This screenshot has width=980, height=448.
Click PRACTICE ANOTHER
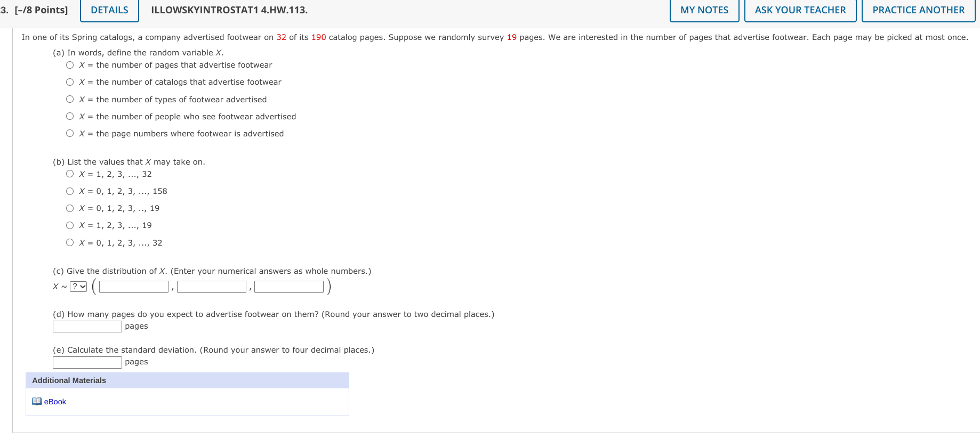coord(918,10)
